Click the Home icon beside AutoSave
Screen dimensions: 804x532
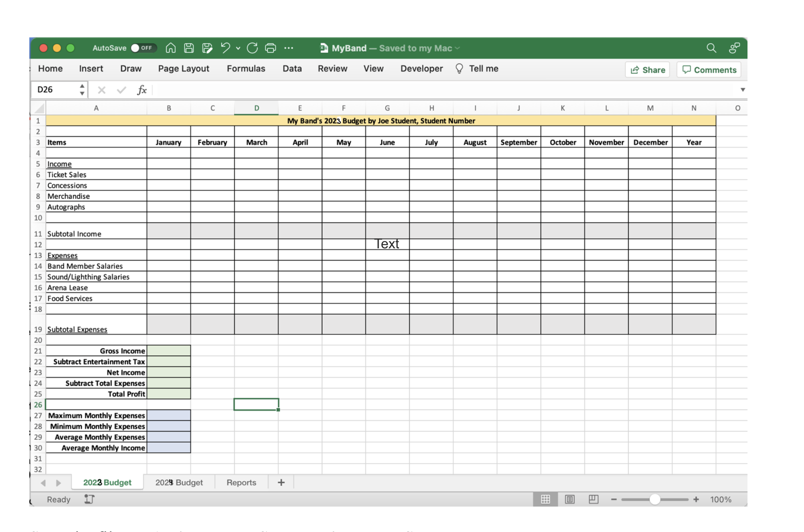tap(170, 48)
